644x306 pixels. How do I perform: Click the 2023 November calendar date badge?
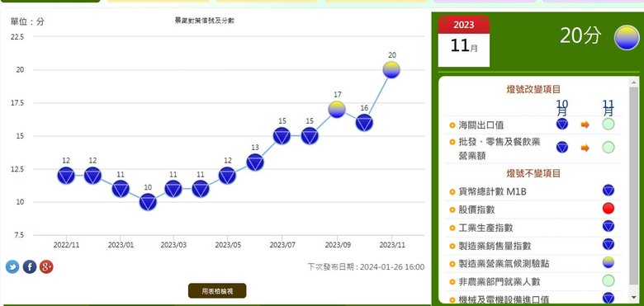click(464, 41)
